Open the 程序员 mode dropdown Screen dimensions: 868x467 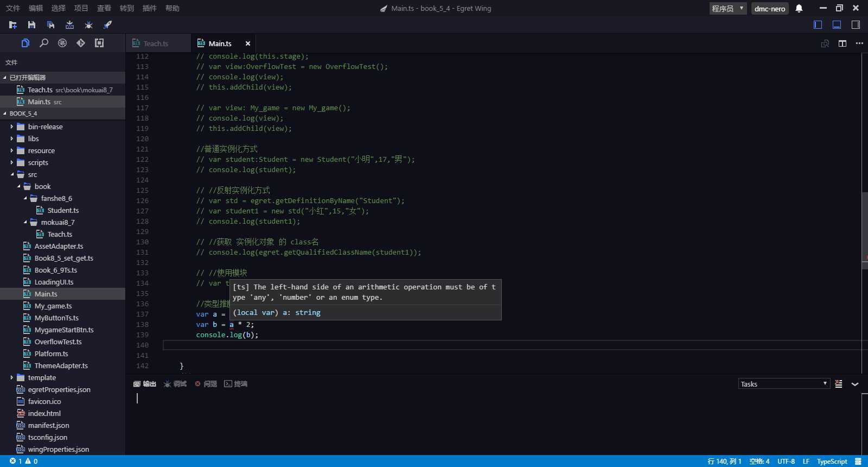(x=728, y=8)
